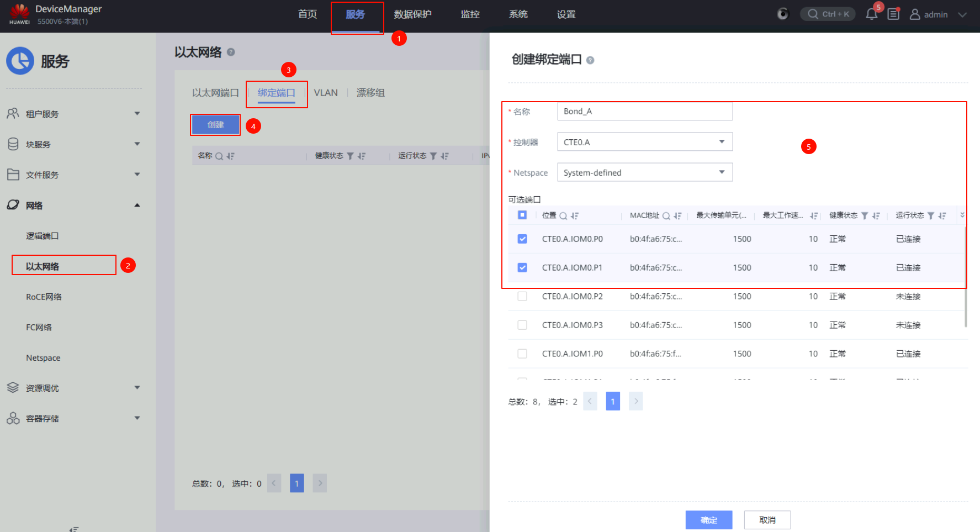Image resolution: width=980 pixels, height=532 pixels.
Task: Click the help icon next to 以太网络 title
Action: [x=231, y=52]
